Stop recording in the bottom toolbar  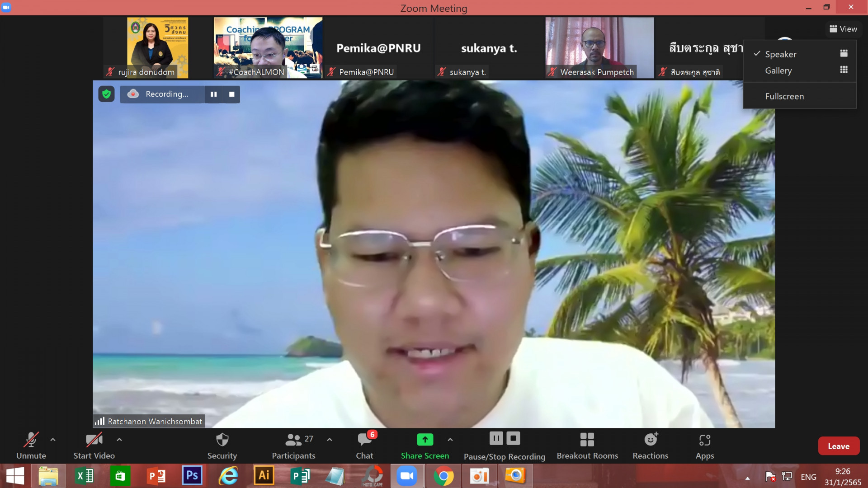(x=513, y=438)
